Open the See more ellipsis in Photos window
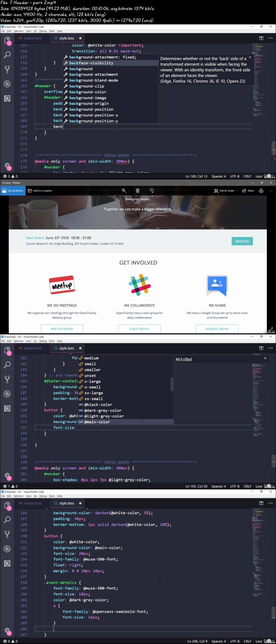This screenshot has width=276, height=644. click(271, 191)
